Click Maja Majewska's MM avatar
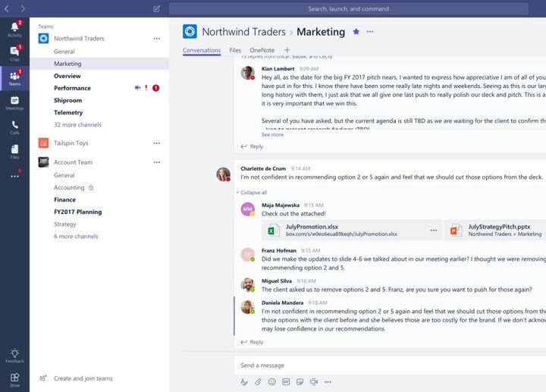The height and width of the screenshot is (392, 546). pos(247,209)
